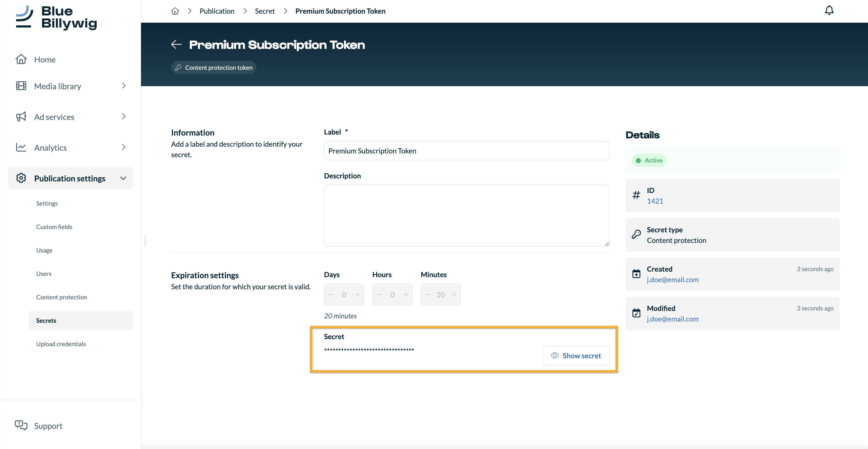The height and width of the screenshot is (449, 868).
Task: Click the Content protection token badge
Action: coord(214,68)
